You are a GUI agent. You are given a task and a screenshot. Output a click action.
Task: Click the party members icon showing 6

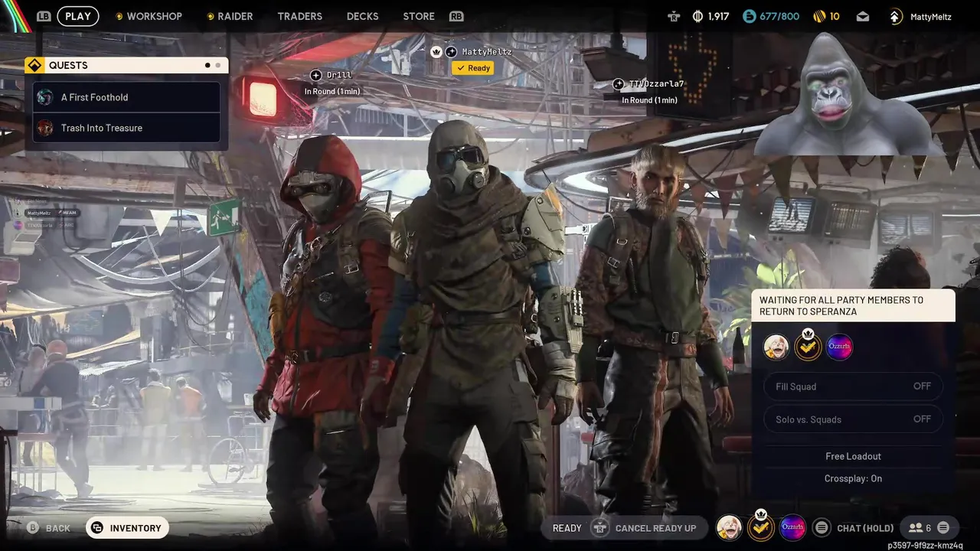tap(916, 528)
